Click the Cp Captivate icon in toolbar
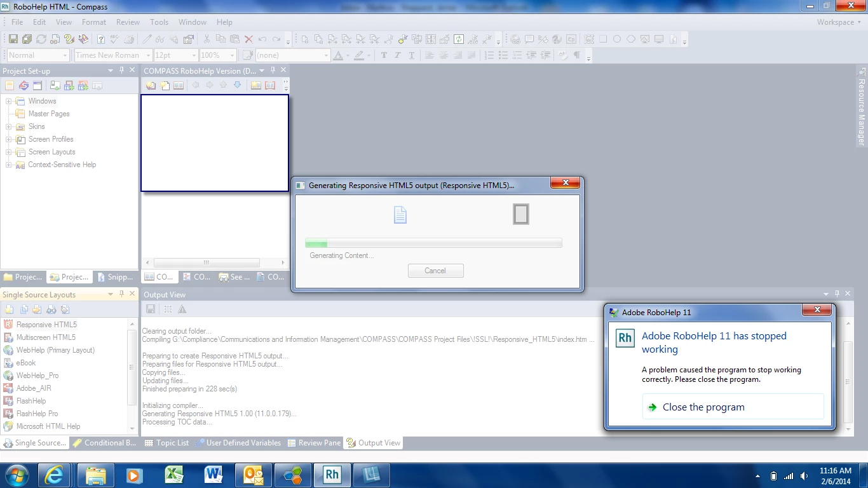868x488 pixels. 571,39
